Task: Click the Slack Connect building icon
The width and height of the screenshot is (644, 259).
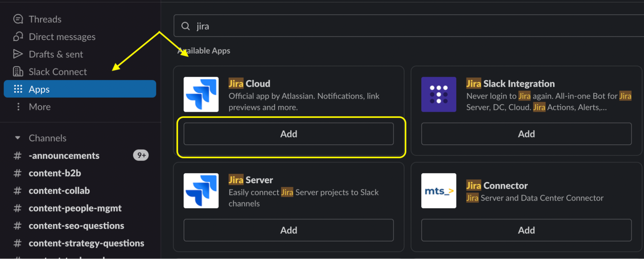Action: [x=18, y=72]
